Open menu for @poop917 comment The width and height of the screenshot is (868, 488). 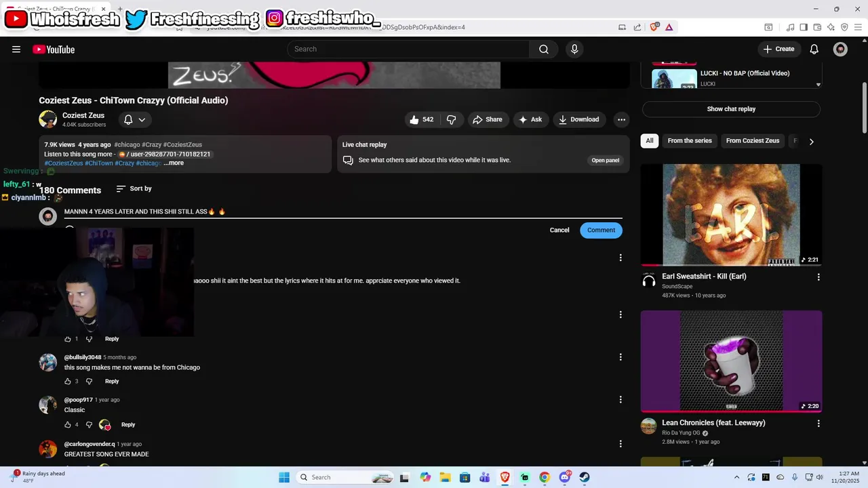pos(620,400)
